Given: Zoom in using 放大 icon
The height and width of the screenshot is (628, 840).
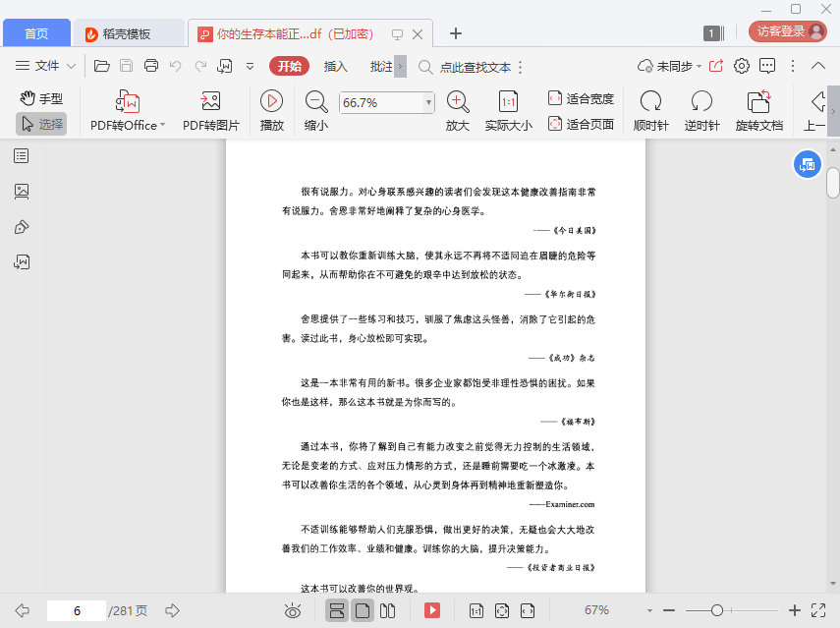Looking at the screenshot, I should pos(458,111).
